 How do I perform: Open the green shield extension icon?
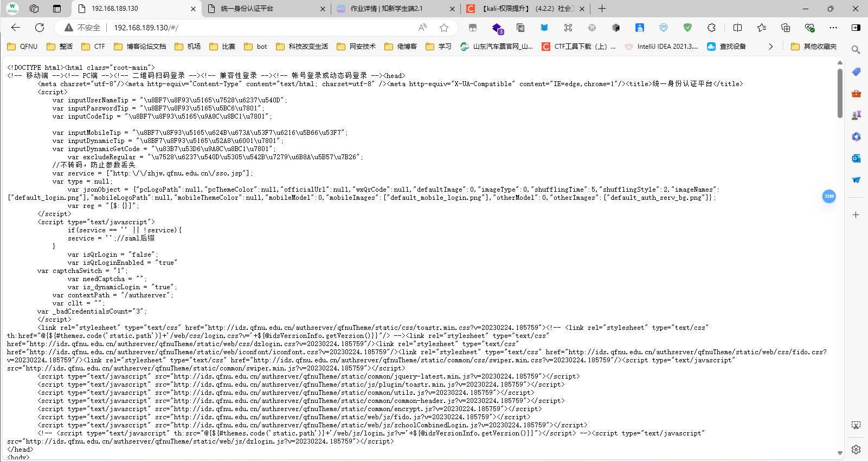tap(687, 28)
